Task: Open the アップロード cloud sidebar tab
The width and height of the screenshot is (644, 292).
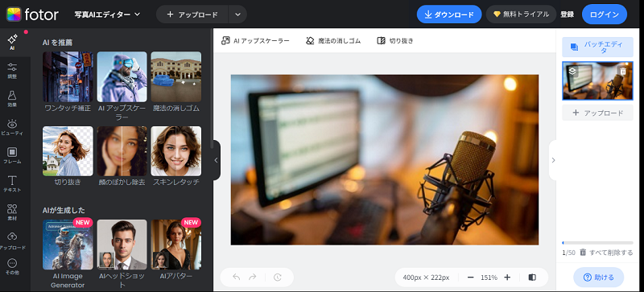Action: click(x=12, y=241)
